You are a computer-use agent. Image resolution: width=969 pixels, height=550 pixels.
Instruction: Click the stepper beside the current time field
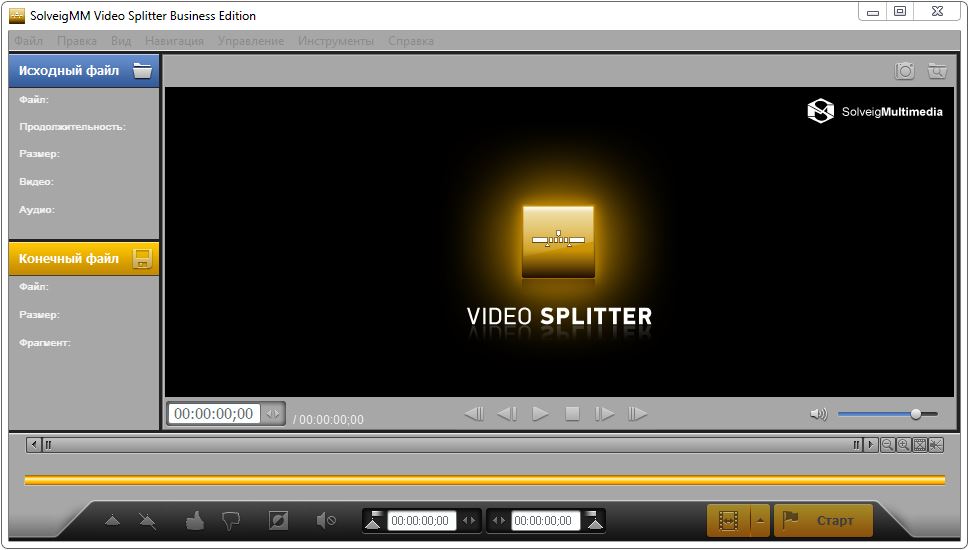273,413
